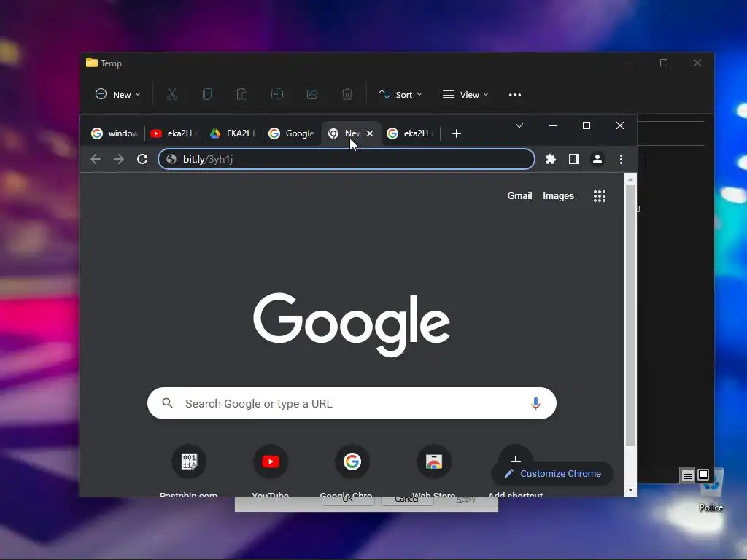Open the Pastebin.com shortcut tile
This screenshot has height=560, width=747.
pyautogui.click(x=189, y=462)
